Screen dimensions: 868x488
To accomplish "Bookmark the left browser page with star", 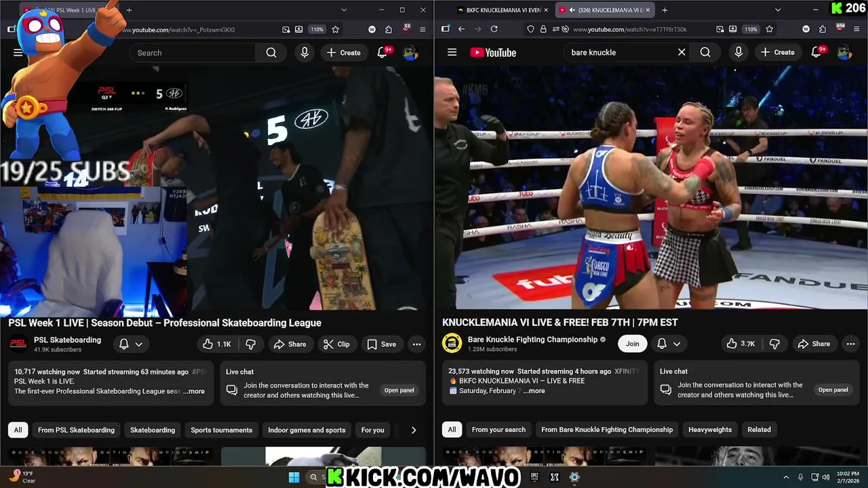I will coord(335,30).
